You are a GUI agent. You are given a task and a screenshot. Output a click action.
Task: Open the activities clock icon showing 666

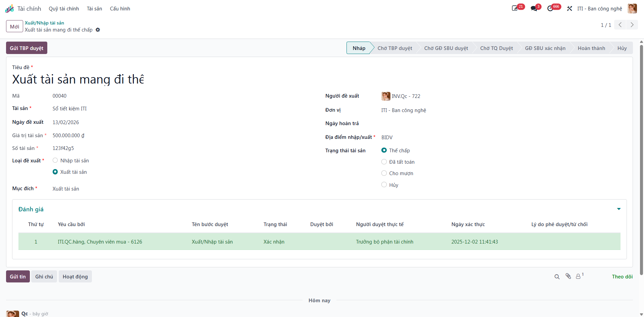point(550,8)
